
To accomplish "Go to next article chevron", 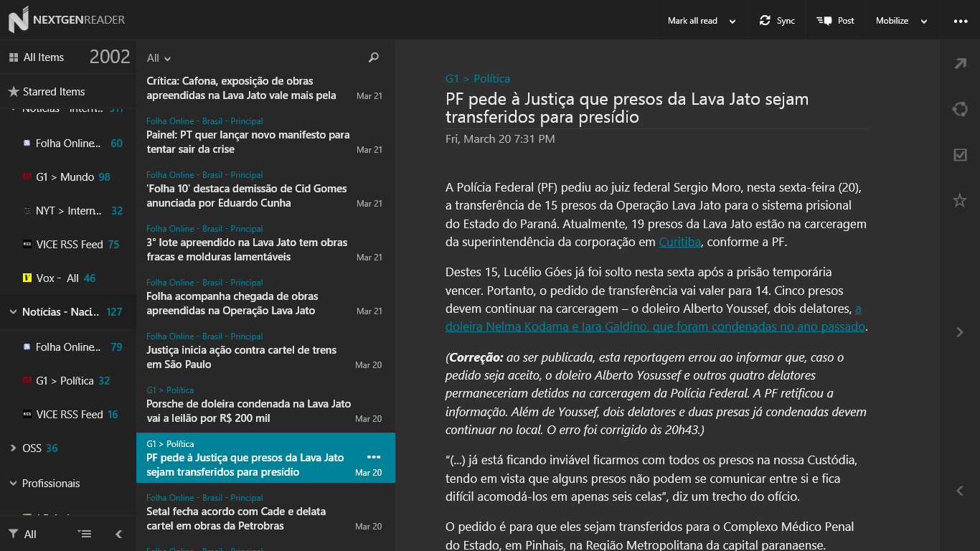I will [x=960, y=331].
